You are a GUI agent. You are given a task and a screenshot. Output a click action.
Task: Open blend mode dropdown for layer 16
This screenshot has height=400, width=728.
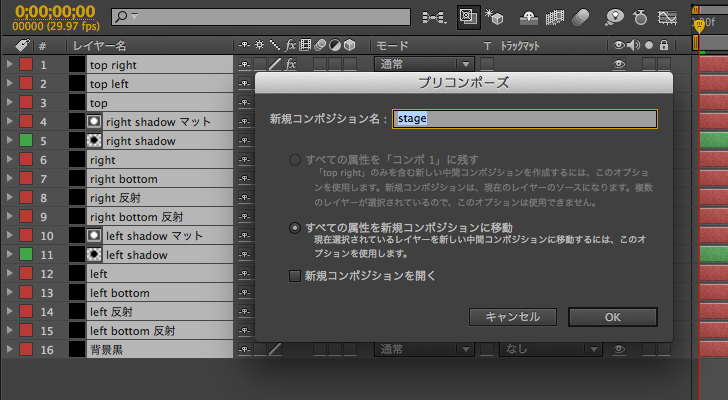point(431,349)
